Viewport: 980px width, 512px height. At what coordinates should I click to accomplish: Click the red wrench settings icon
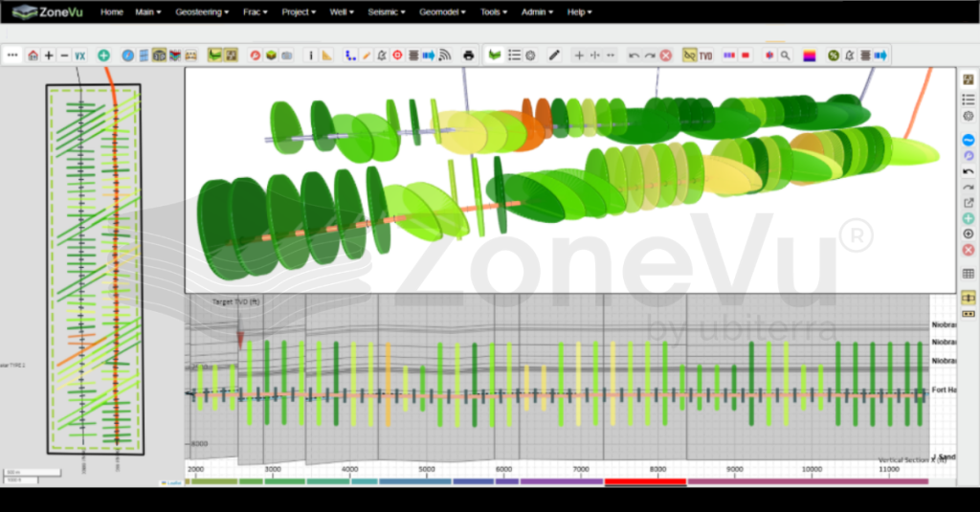pos(255,56)
